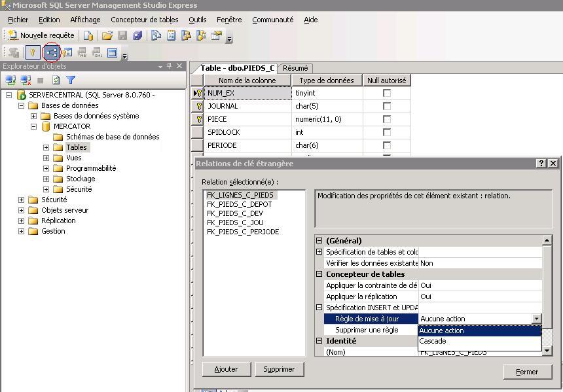Click the Ajouter button
The image size is (563, 392).
[227, 369]
